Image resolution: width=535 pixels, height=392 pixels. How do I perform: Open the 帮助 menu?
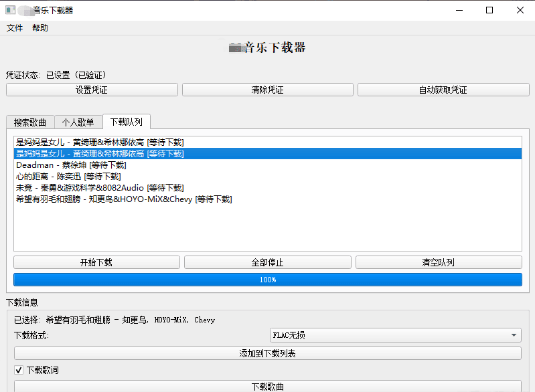click(x=40, y=28)
